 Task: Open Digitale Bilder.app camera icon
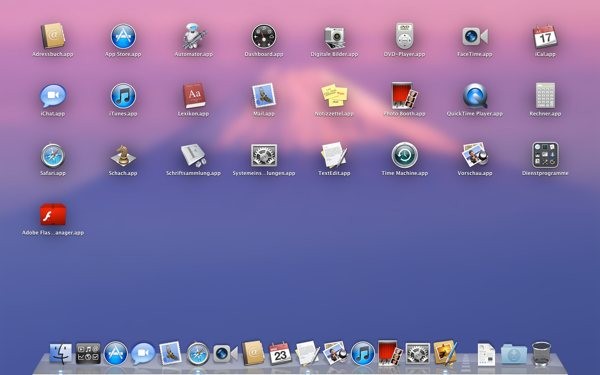pyautogui.click(x=334, y=37)
